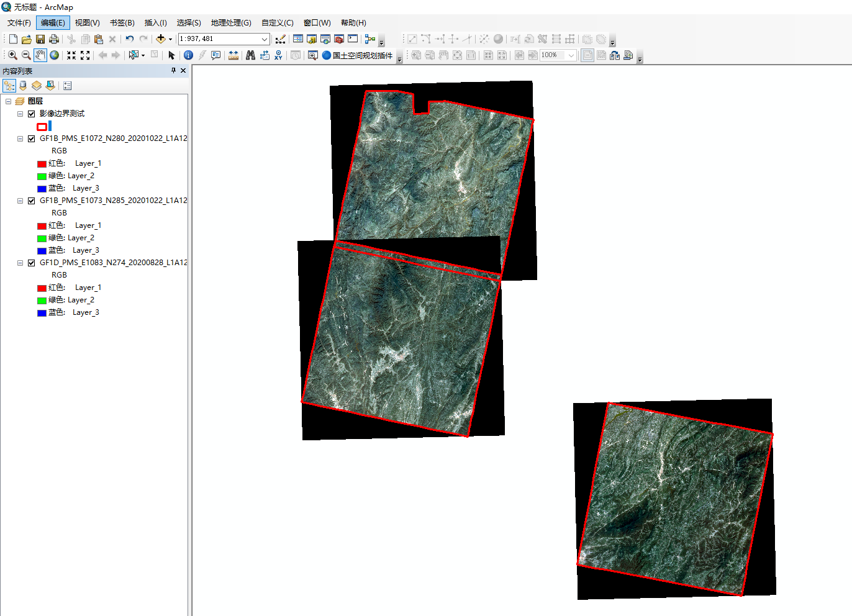
Task: Select the Identify tool
Action: 189,55
